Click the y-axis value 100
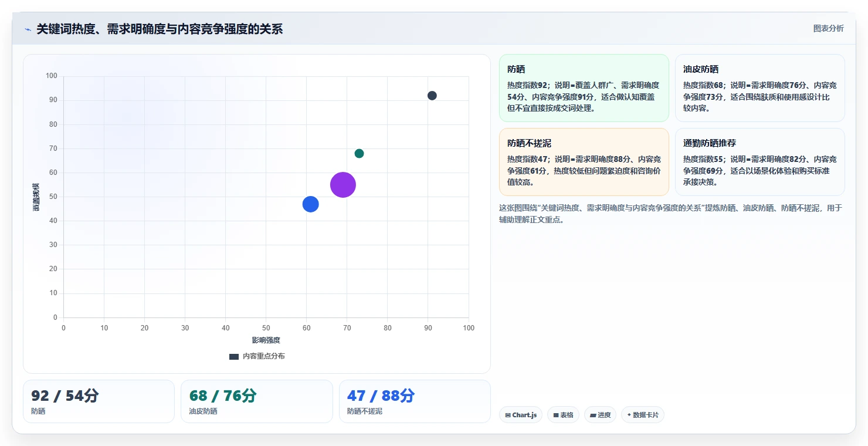 click(52, 76)
